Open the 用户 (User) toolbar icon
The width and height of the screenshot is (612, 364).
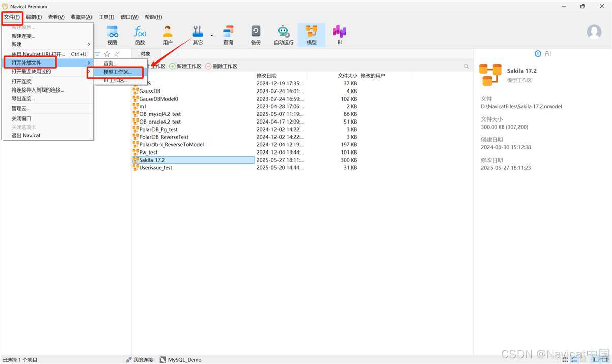168,35
